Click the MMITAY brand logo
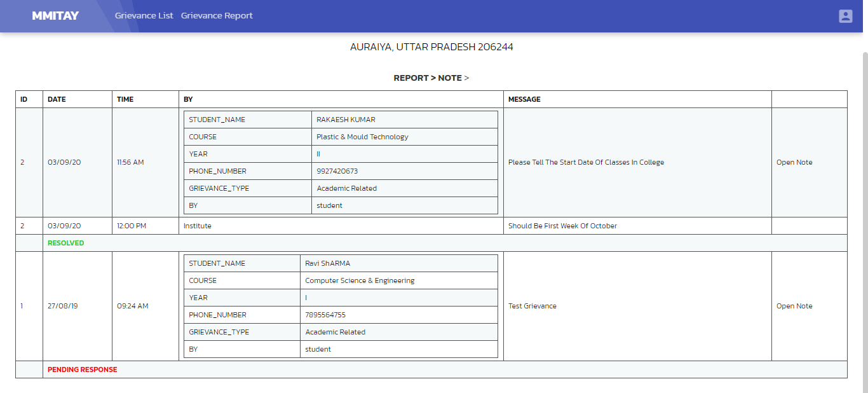Viewport: 868px width, 393px height. coord(55,16)
